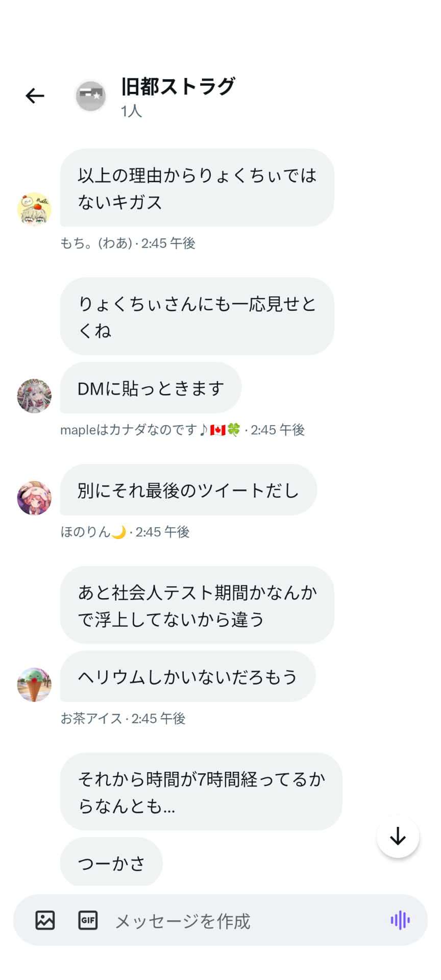The width and height of the screenshot is (441, 980).
Task: Select the つーかさ message bubble
Action: point(111,862)
